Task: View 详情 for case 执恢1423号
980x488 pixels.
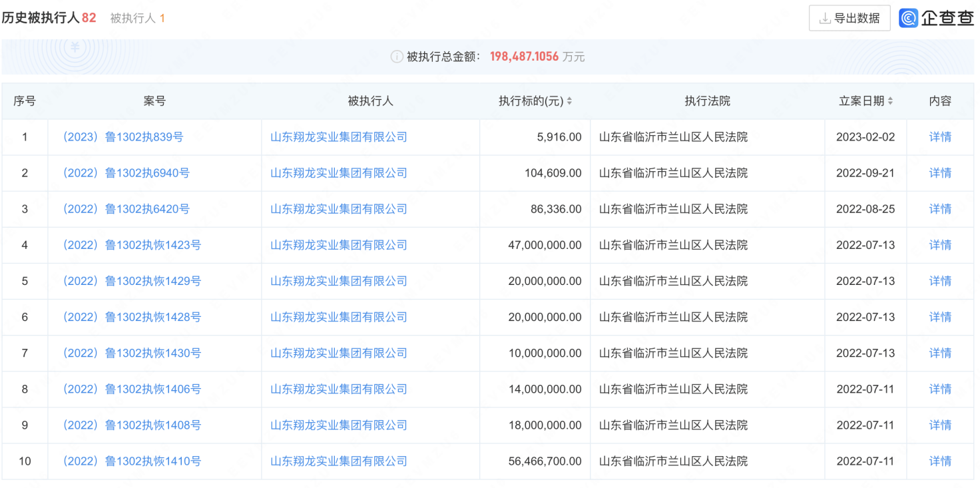Action: point(940,245)
